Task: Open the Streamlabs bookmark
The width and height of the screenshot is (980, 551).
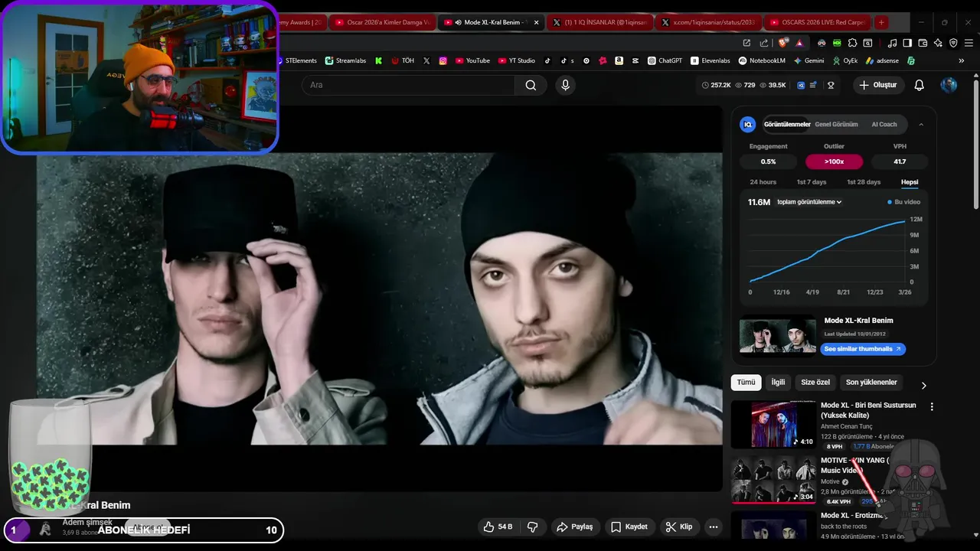Action: pyautogui.click(x=345, y=60)
